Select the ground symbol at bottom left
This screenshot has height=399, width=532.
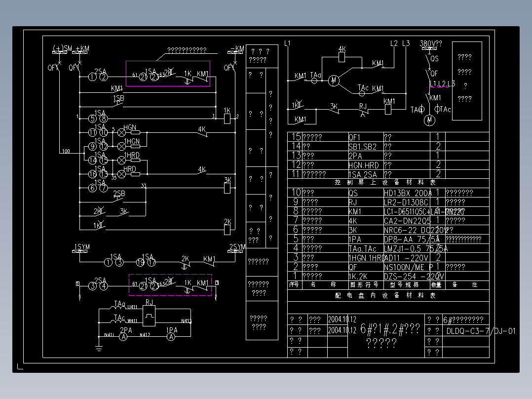coord(99,348)
